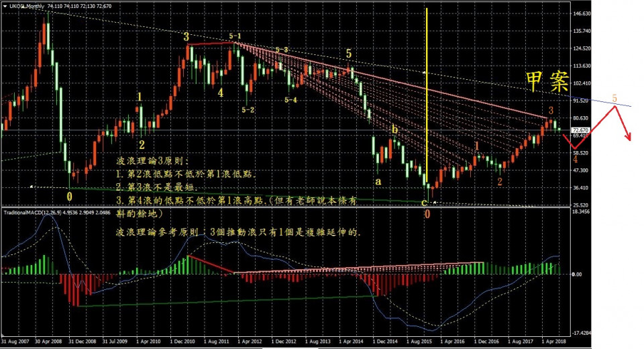Viewport: 644px width, 349px height.
Task: Open the chart menu arrow beside UKOIL
Action: click(x=5, y=6)
